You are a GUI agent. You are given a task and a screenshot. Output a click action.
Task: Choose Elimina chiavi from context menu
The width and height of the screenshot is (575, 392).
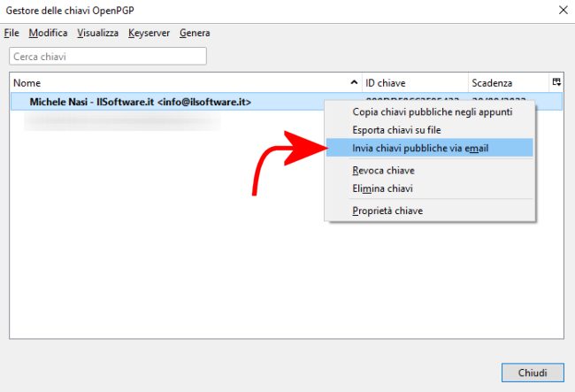429,188
